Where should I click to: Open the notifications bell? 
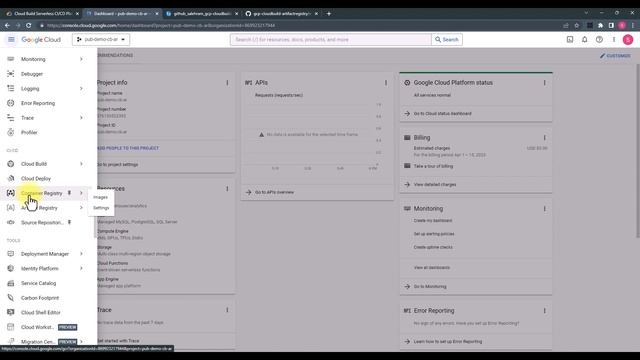click(x=584, y=40)
